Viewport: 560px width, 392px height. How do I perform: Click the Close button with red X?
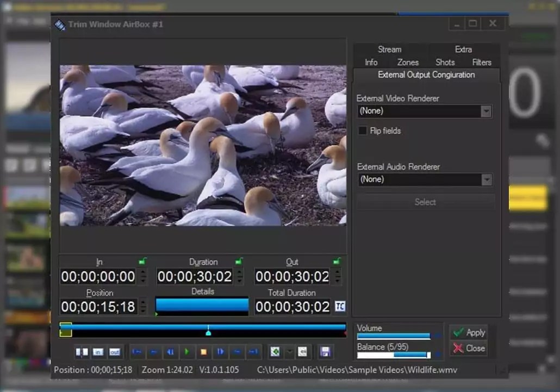(x=469, y=348)
